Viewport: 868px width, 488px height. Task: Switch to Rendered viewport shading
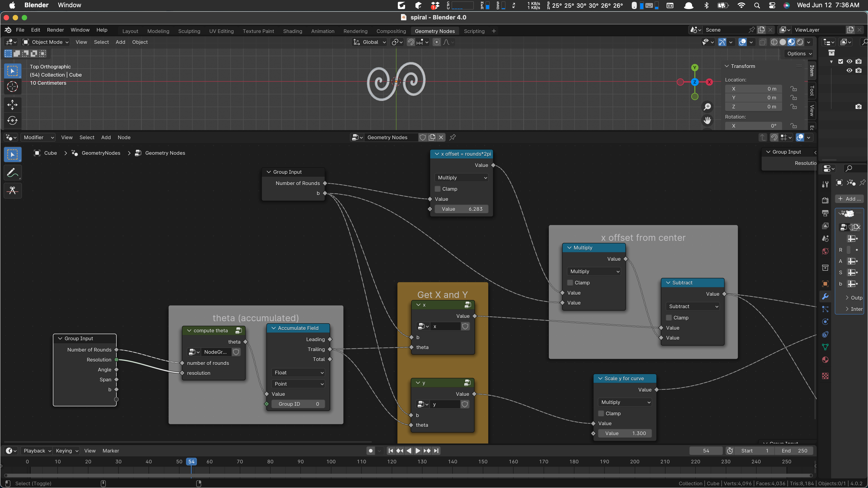(800, 42)
